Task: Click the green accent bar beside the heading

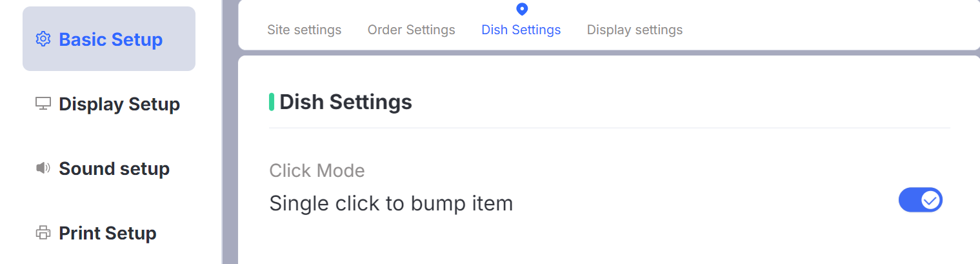Action: coord(272,102)
